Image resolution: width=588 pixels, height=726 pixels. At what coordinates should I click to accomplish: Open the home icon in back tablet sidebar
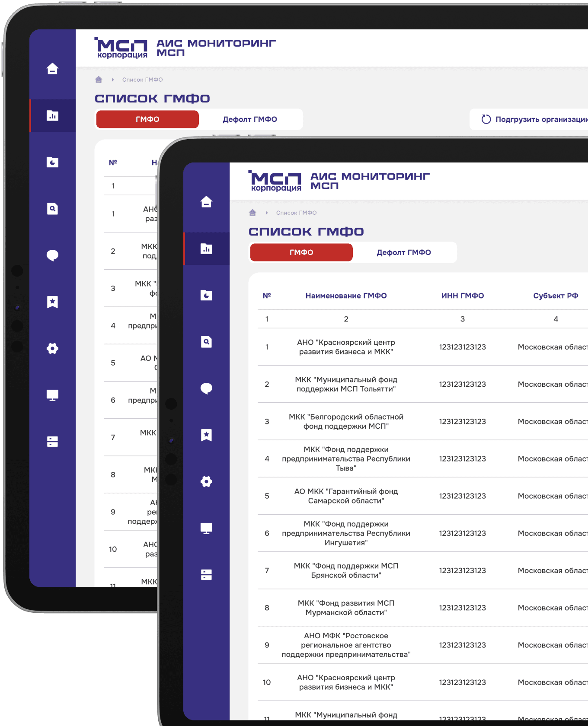pyautogui.click(x=52, y=69)
